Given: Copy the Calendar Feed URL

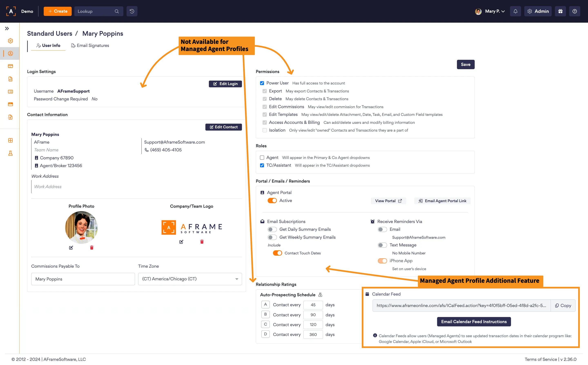Looking at the screenshot, I should tap(563, 306).
